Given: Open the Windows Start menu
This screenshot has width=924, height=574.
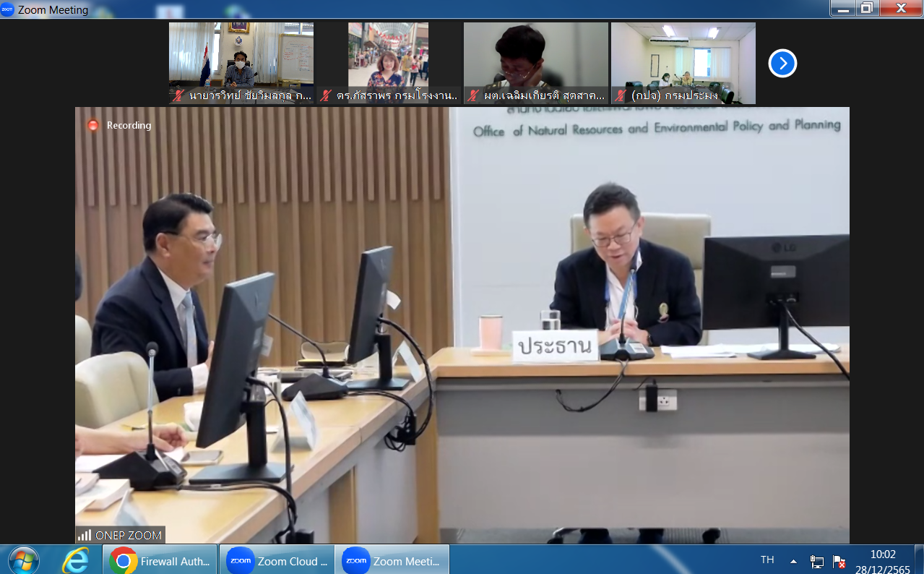Looking at the screenshot, I should pyautogui.click(x=24, y=560).
